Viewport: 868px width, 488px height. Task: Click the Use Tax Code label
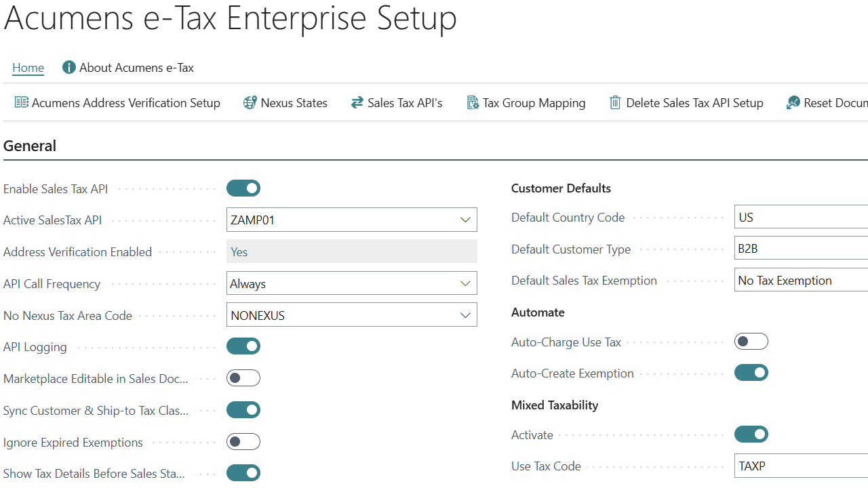pyautogui.click(x=546, y=466)
